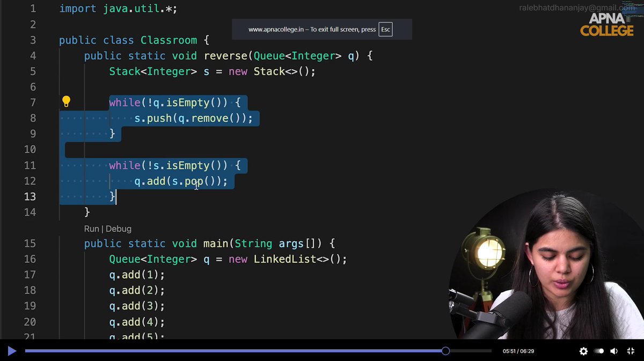
Task: Click the video progress bar handle
Action: [445, 351]
